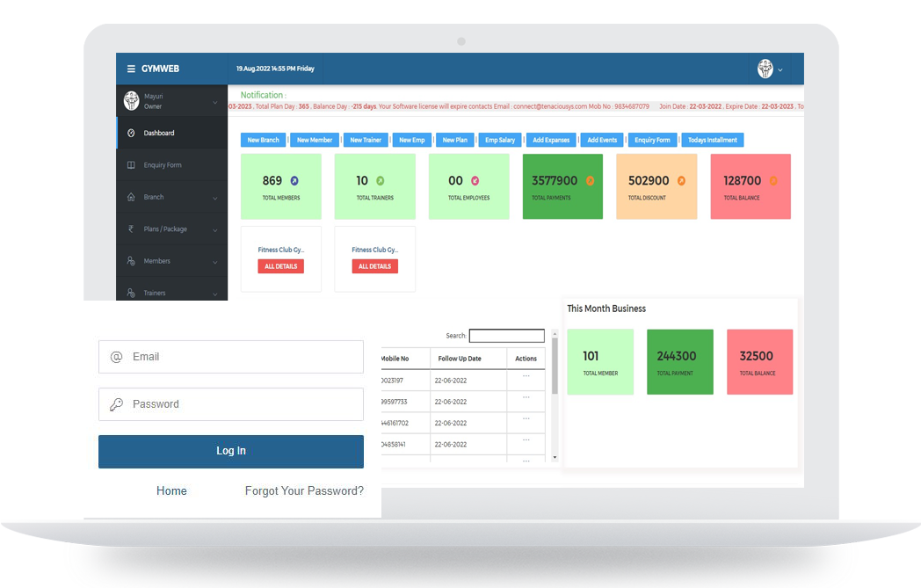
Task: Click the New Member button
Action: (x=315, y=140)
